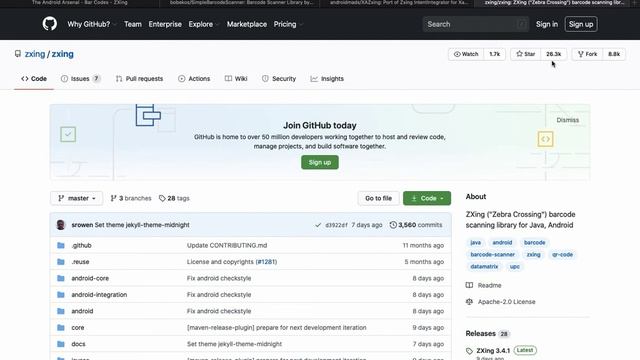
Task: Click the 3 branches link
Action: point(131,198)
